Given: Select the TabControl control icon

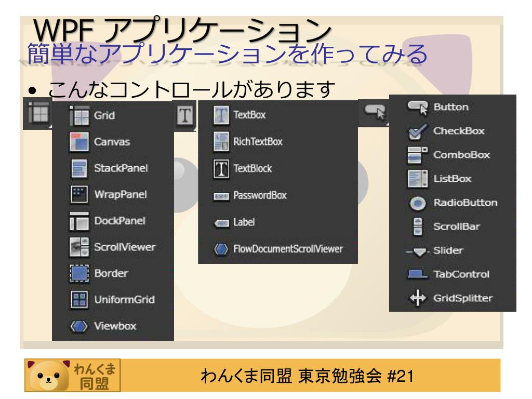Looking at the screenshot, I should tap(417, 274).
